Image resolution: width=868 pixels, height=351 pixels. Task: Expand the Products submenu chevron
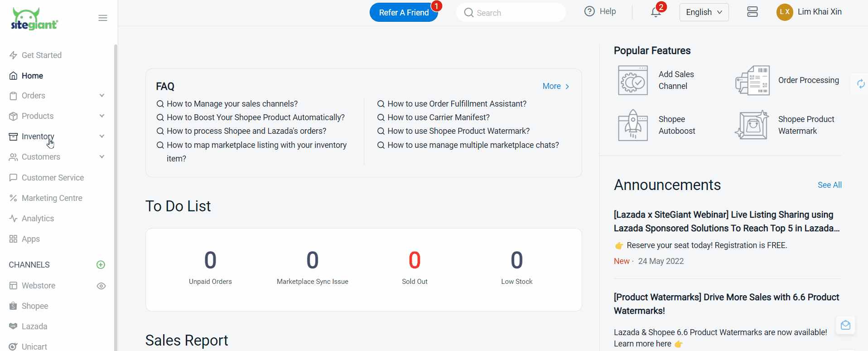pyautogui.click(x=102, y=116)
